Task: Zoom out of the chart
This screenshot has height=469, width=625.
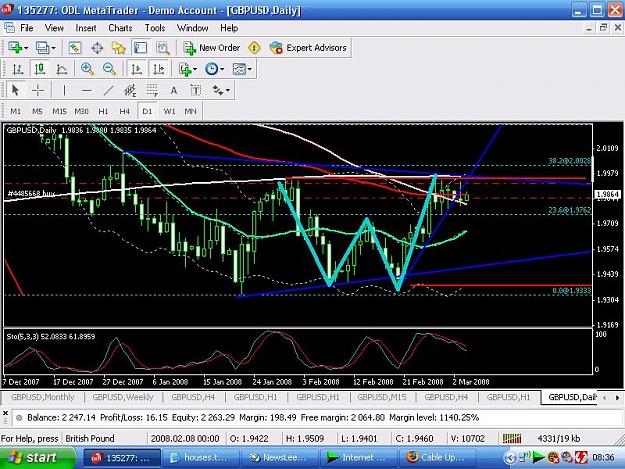Action: pos(109,69)
